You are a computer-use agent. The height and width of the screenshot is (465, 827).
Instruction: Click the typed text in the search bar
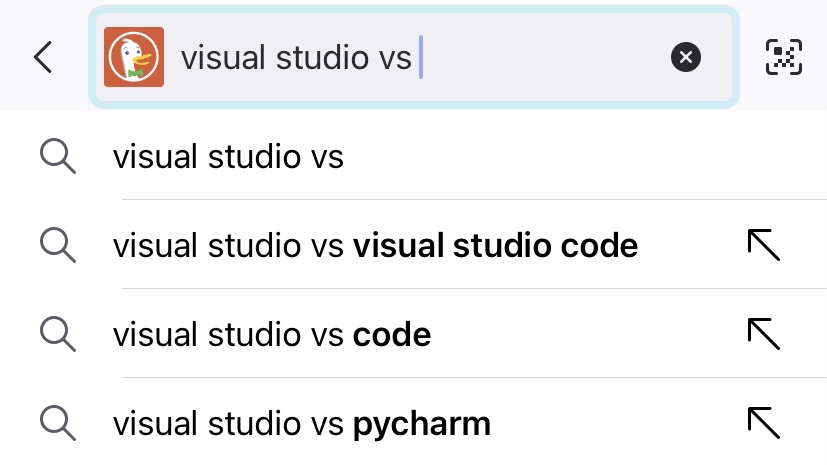[295, 58]
